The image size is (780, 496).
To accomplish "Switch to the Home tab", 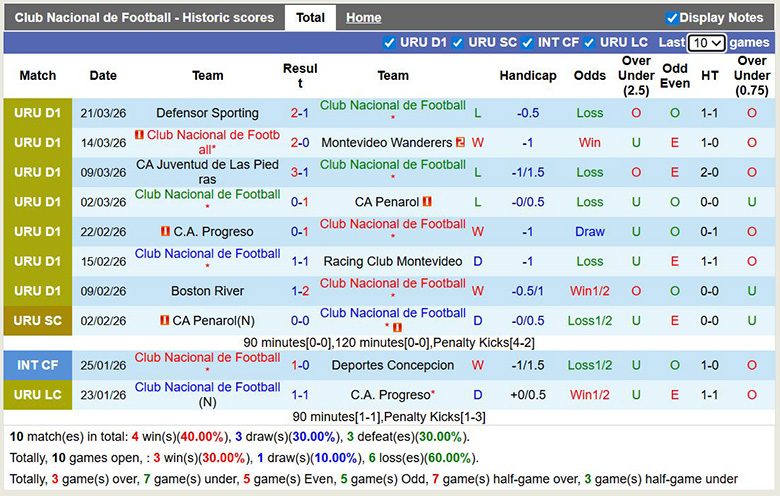I will point(363,18).
